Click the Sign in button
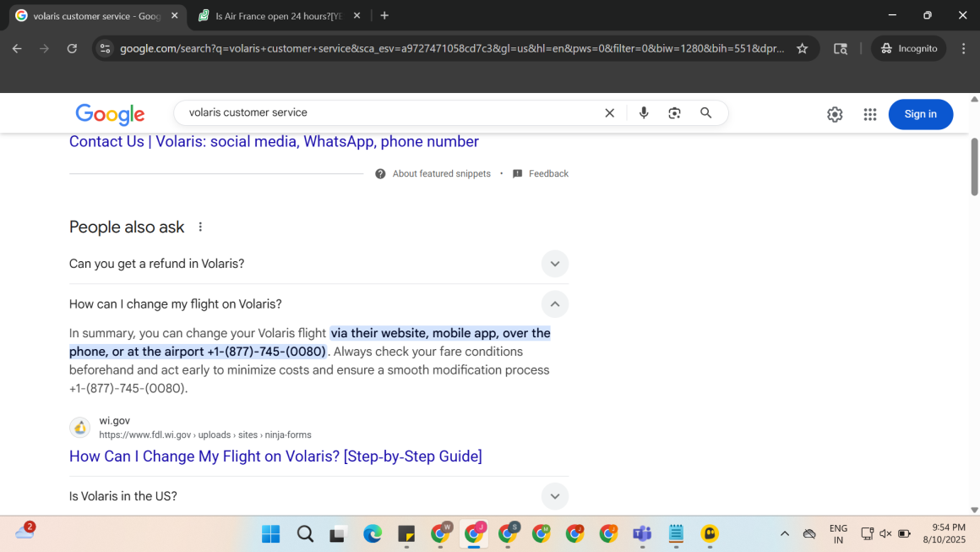980x552 pixels. (x=921, y=114)
